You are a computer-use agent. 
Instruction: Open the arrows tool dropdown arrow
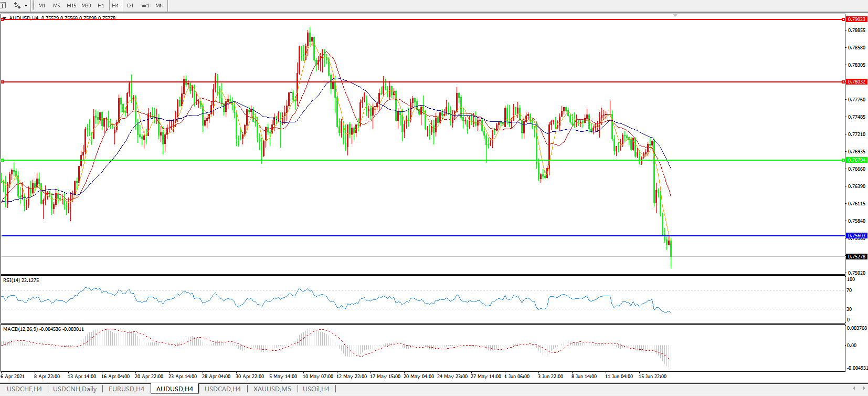pos(26,6)
